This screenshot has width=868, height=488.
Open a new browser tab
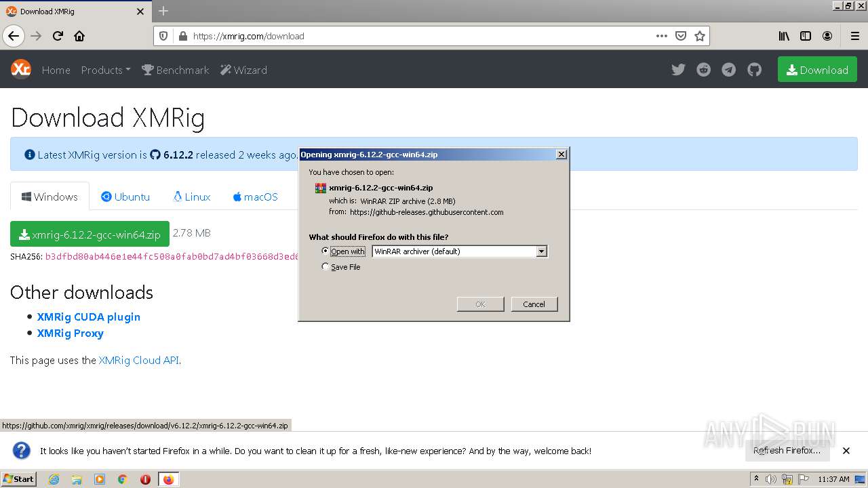pyautogui.click(x=163, y=11)
